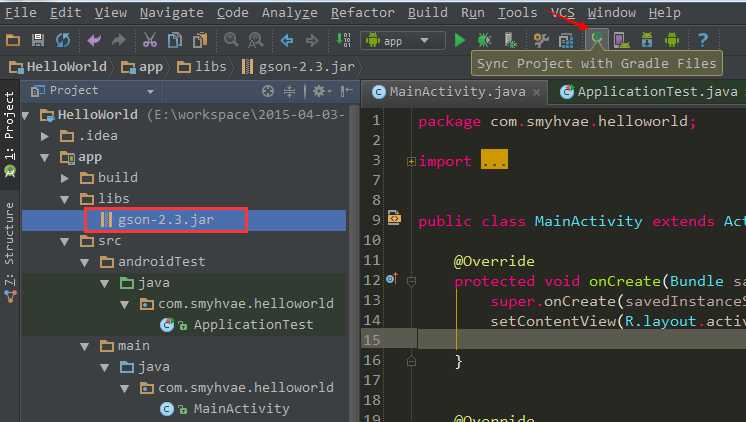
Task: Click Collapse All icon in Project panel
Action: pyautogui.click(x=289, y=91)
